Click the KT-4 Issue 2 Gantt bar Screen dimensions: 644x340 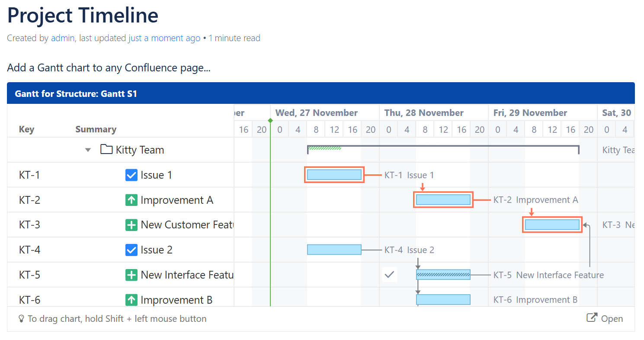click(x=334, y=250)
